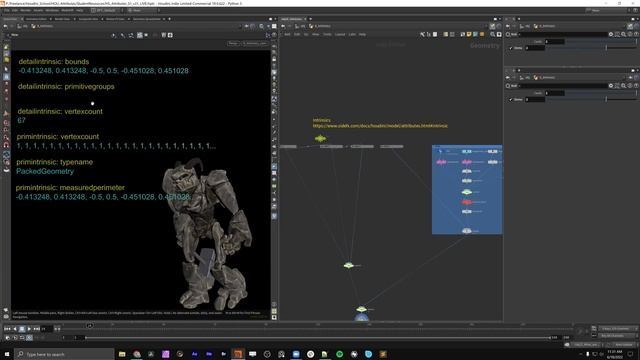
Task: Click the node name field in upper parameter pane
Action: coord(563,35)
